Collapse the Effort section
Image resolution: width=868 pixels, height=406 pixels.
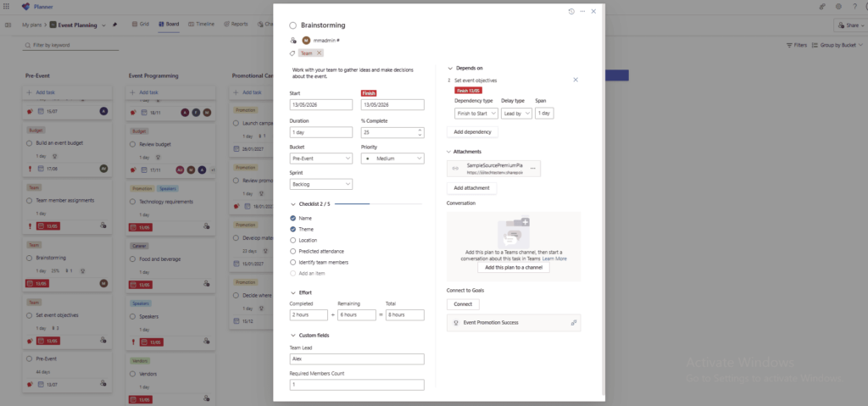click(292, 292)
